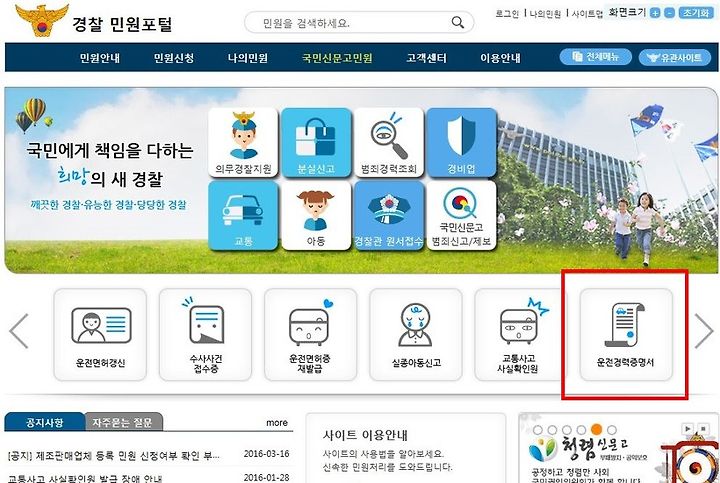Screen dimensions: 720x483
Task: Switch to the 자주묻는 질문 tab
Action: (123, 422)
